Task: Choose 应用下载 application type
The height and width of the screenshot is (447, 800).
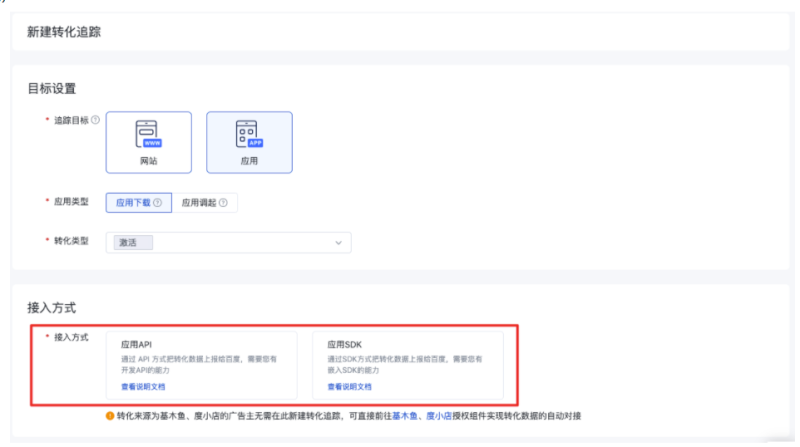Action: tap(138, 203)
